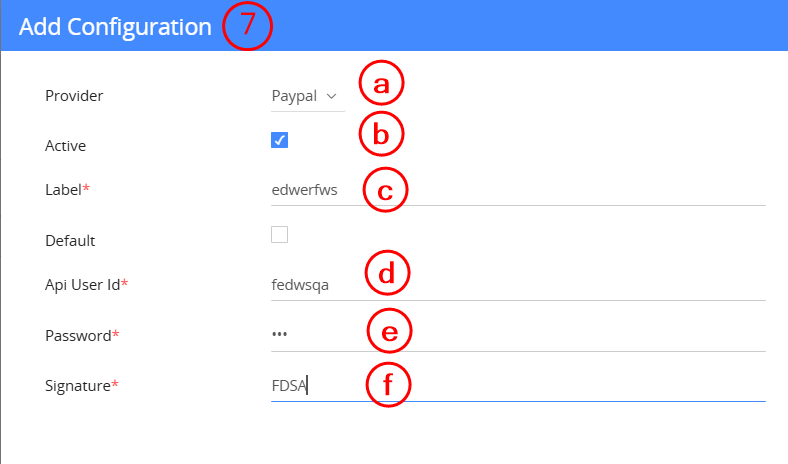This screenshot has height=464, width=788.
Task: Open the Provider dropdown showing Paypal
Action: tap(304, 97)
